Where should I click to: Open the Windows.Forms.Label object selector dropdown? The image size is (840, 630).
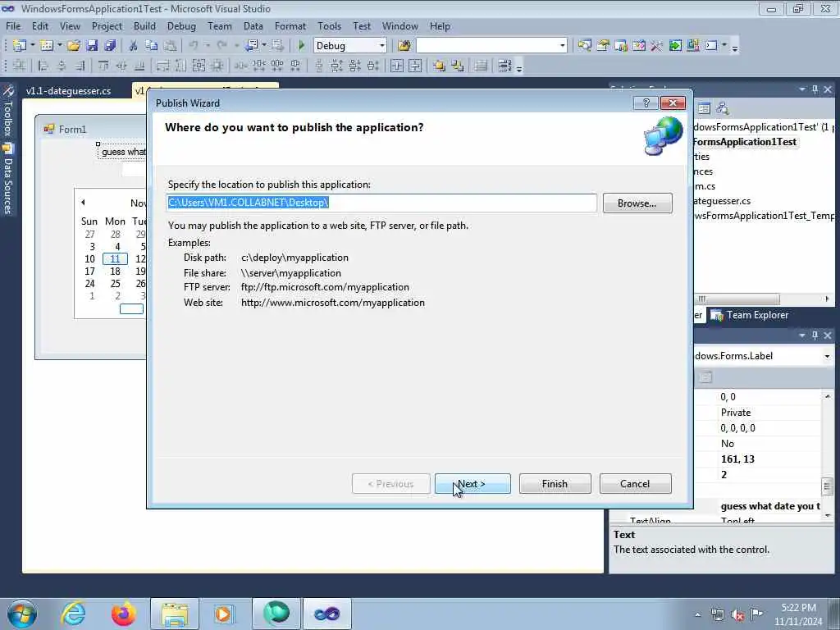[x=827, y=356]
